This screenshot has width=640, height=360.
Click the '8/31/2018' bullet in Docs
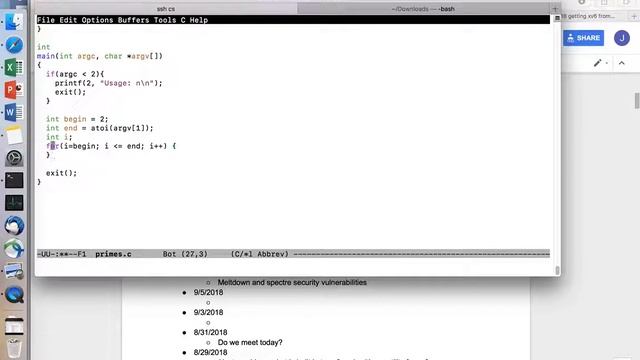(210, 332)
